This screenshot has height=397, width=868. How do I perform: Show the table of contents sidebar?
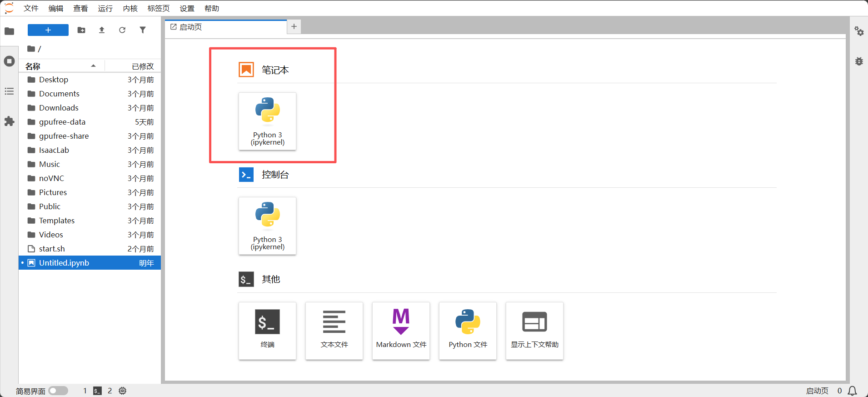pos(9,91)
